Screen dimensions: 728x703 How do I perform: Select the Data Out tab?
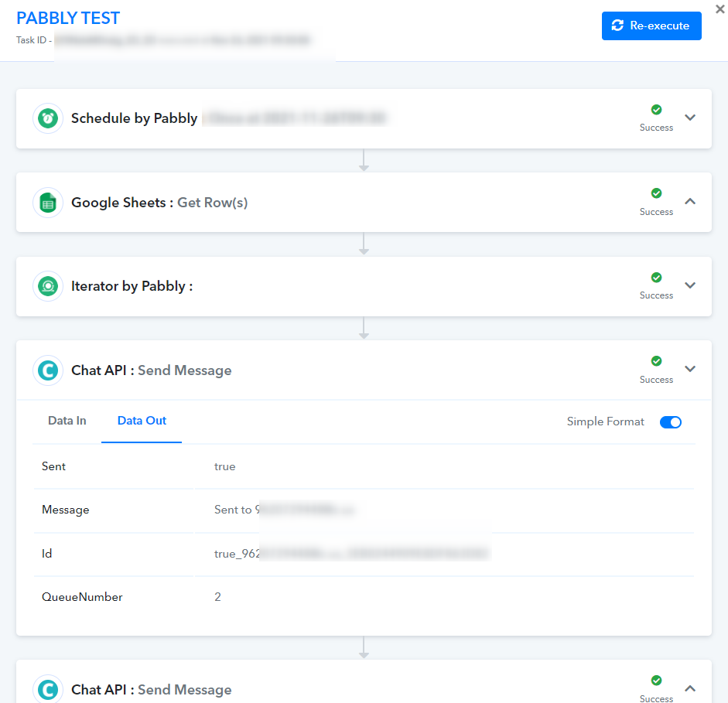tap(142, 421)
